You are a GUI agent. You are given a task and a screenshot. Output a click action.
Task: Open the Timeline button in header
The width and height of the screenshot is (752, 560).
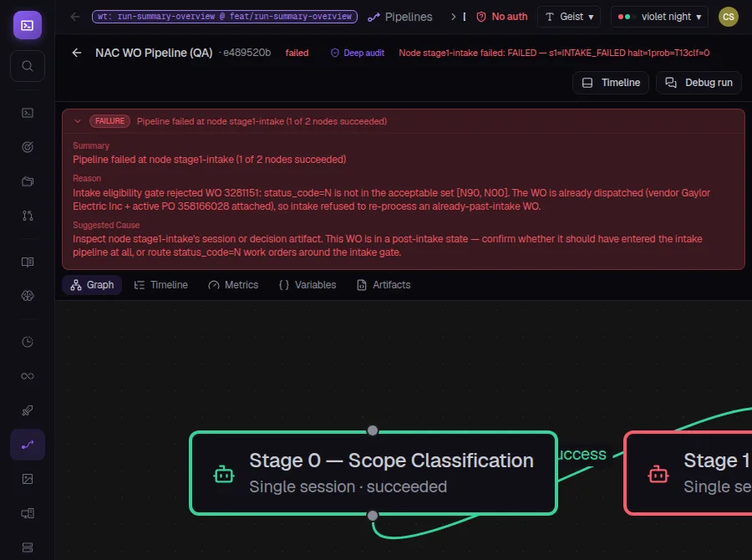[611, 83]
